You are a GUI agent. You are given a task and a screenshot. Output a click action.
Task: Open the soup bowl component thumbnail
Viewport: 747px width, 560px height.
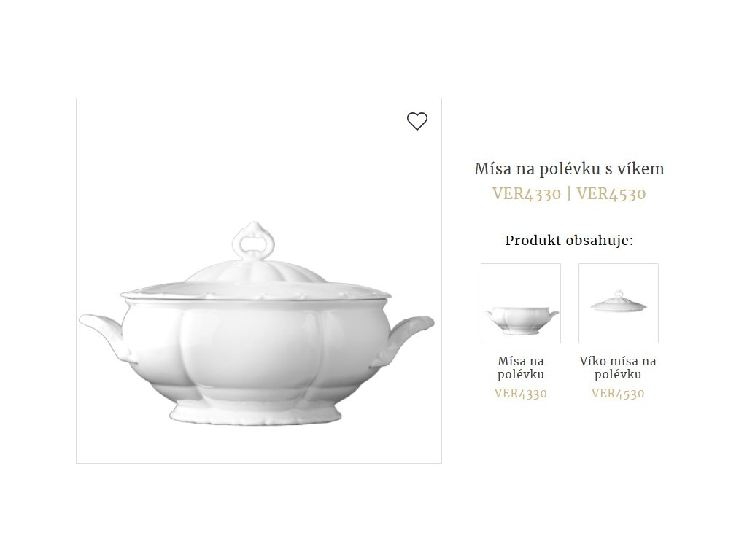click(521, 303)
